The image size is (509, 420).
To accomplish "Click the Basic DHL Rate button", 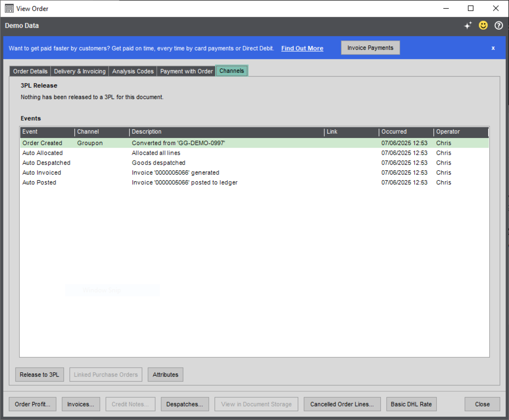I will (x=411, y=404).
